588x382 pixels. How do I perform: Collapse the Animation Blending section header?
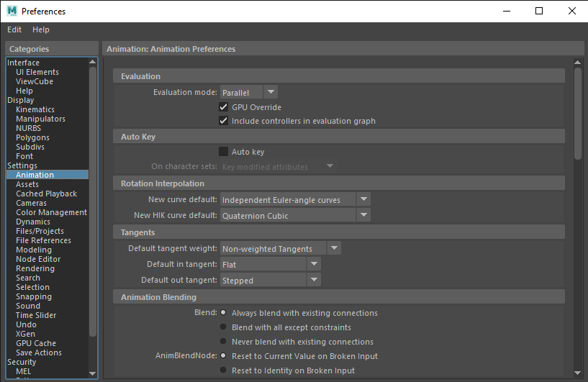tap(339, 297)
